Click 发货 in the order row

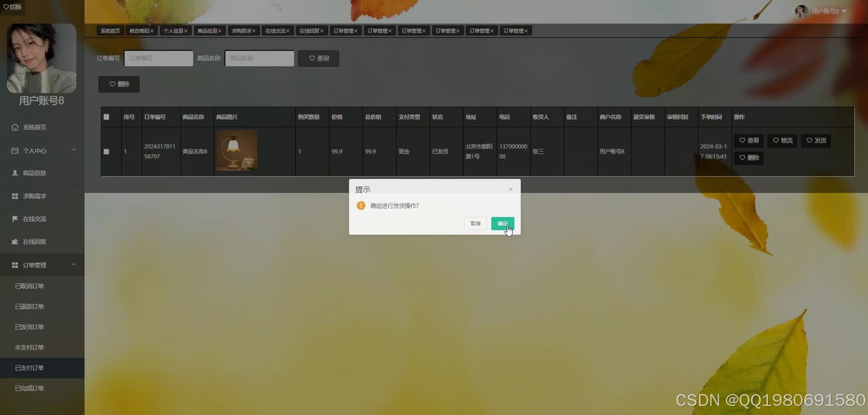[816, 141]
